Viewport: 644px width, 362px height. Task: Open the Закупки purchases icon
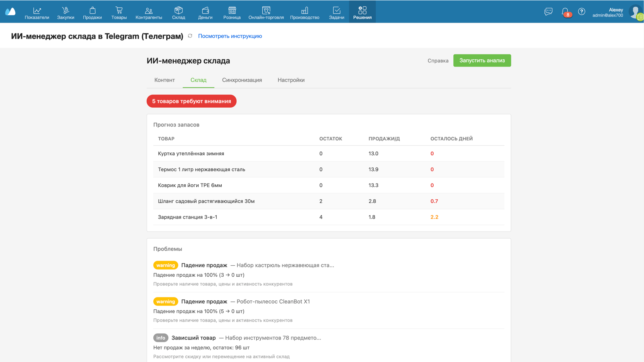tap(65, 10)
